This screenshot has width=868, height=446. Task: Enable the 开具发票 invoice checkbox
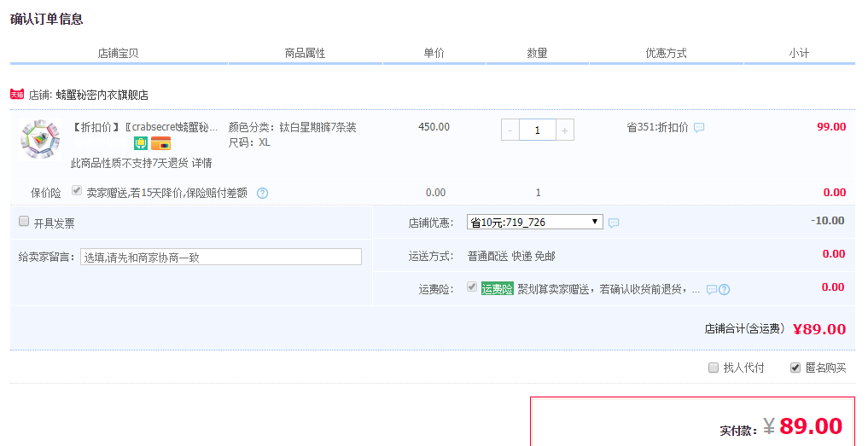[24, 222]
